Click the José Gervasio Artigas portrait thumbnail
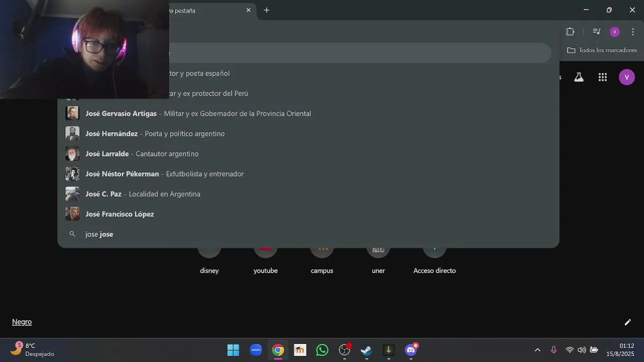Viewport: 644px width, 362px height. pos(72,113)
